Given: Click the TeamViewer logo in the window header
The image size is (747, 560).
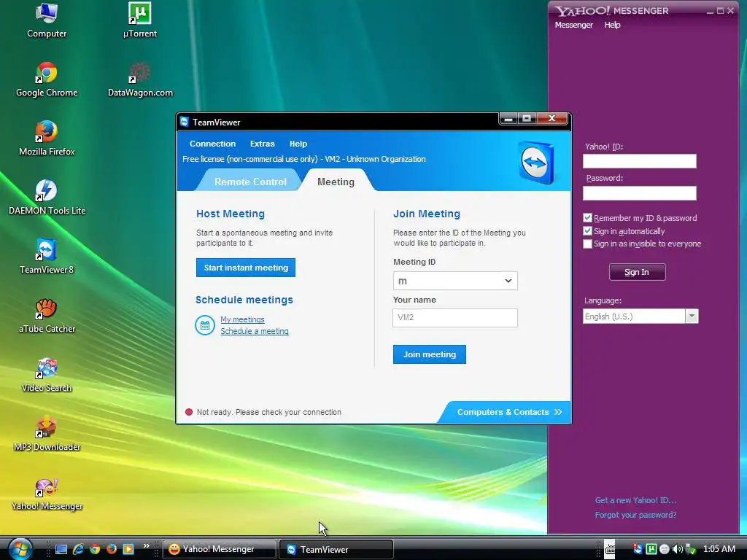Looking at the screenshot, I should 536,163.
